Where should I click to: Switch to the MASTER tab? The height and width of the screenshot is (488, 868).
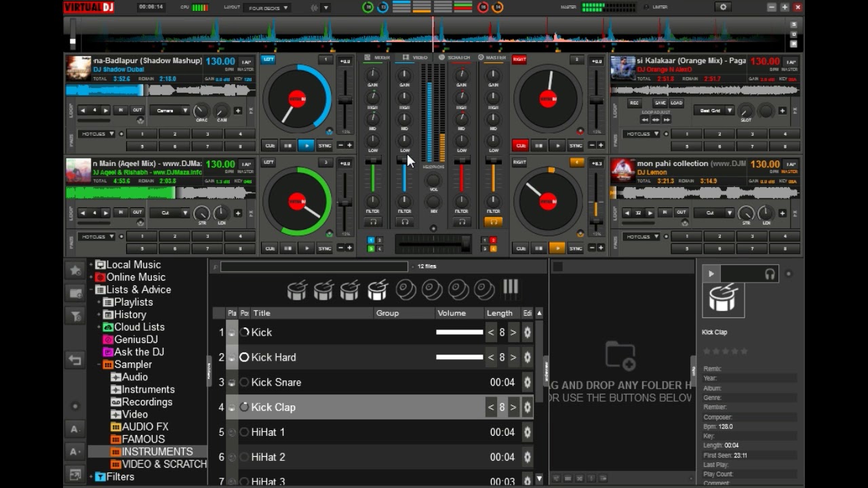[492, 58]
